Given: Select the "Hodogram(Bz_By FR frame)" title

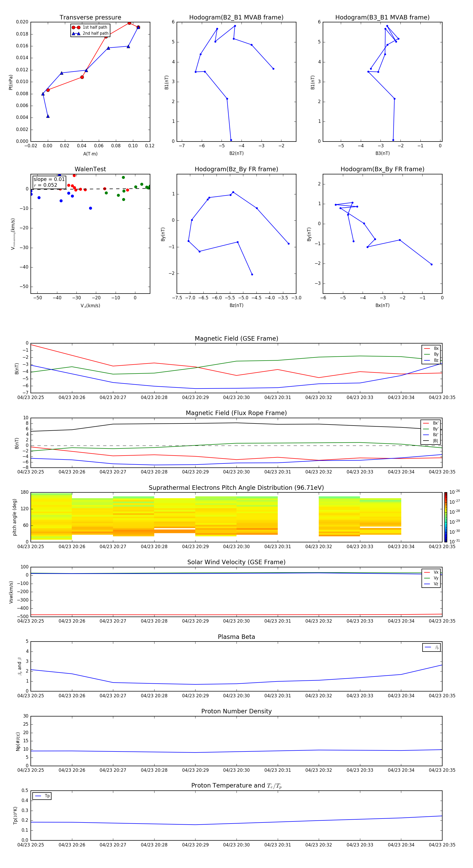Looking at the screenshot, I should [x=236, y=169].
